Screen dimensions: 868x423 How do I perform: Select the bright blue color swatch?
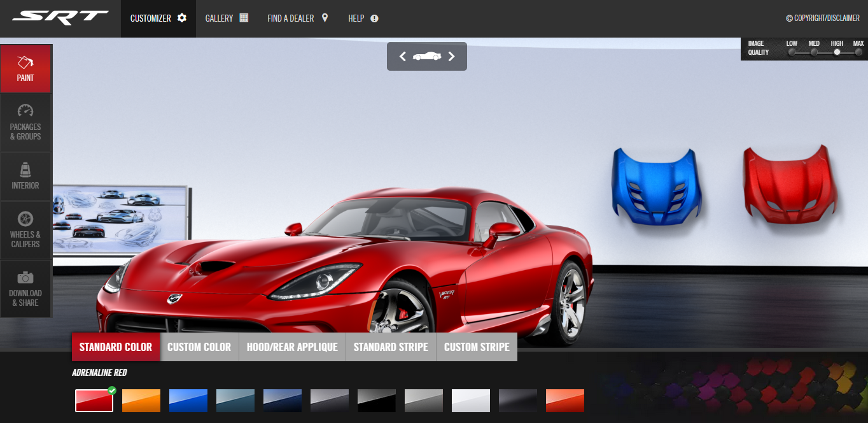(188, 401)
